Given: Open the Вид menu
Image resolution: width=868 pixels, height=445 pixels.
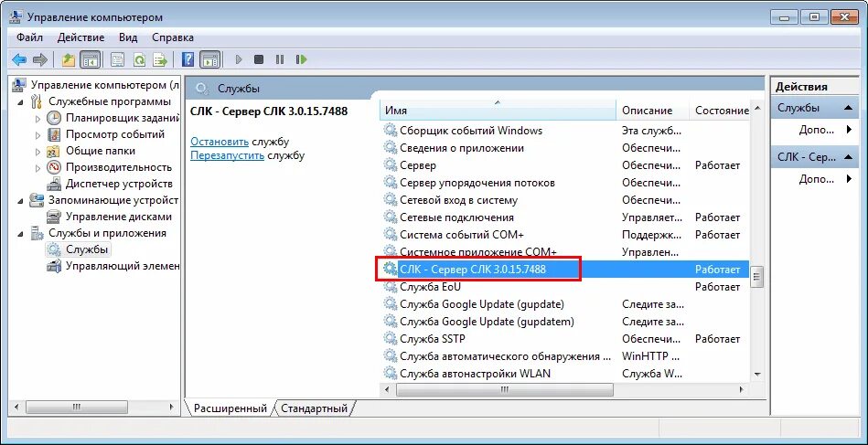Looking at the screenshot, I should pyautogui.click(x=128, y=37).
